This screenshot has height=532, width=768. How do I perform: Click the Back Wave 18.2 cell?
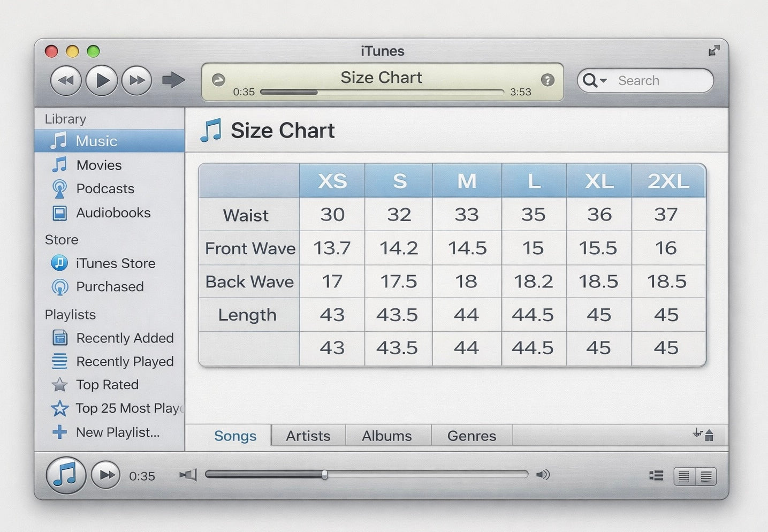click(534, 282)
